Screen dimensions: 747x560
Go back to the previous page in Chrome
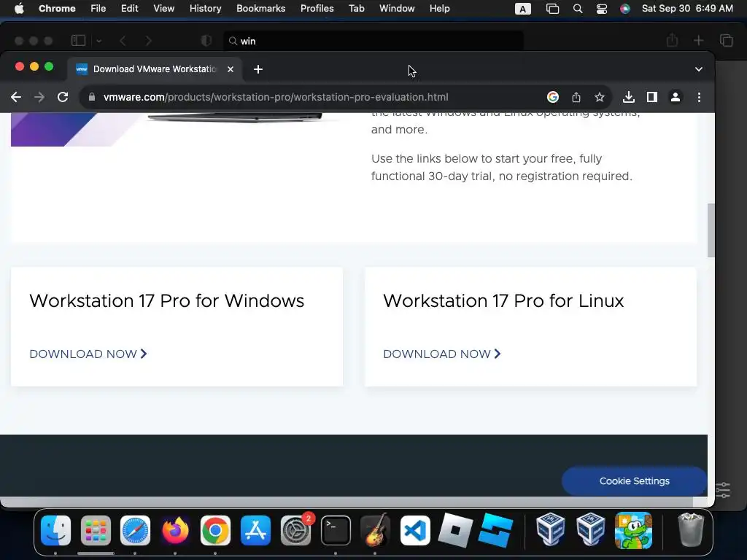[16, 97]
